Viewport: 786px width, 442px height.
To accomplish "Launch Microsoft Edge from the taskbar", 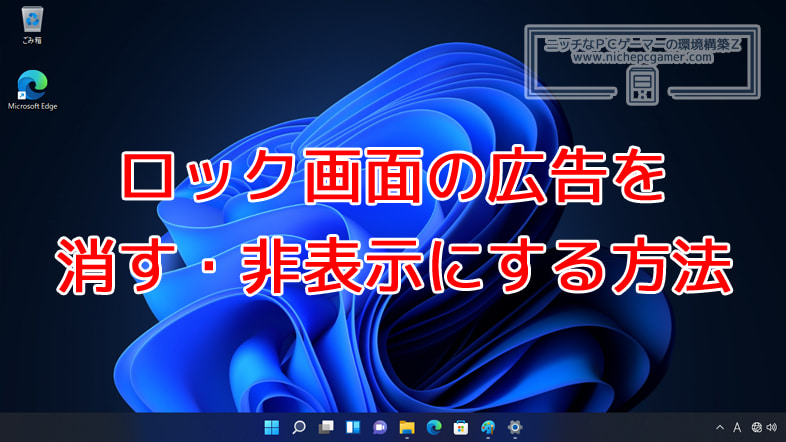I will point(434,427).
